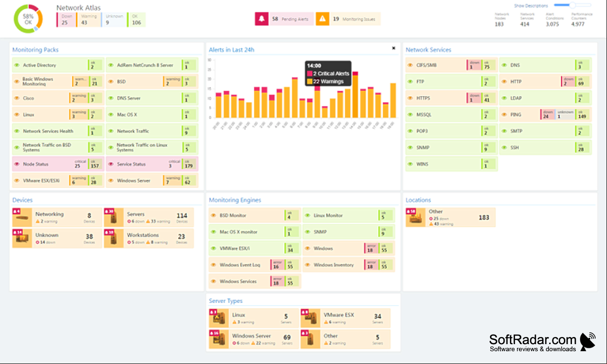Image resolution: width=607 pixels, height=364 pixels.
Task: Click the Unknown 9 status box
Action: tap(114, 19)
